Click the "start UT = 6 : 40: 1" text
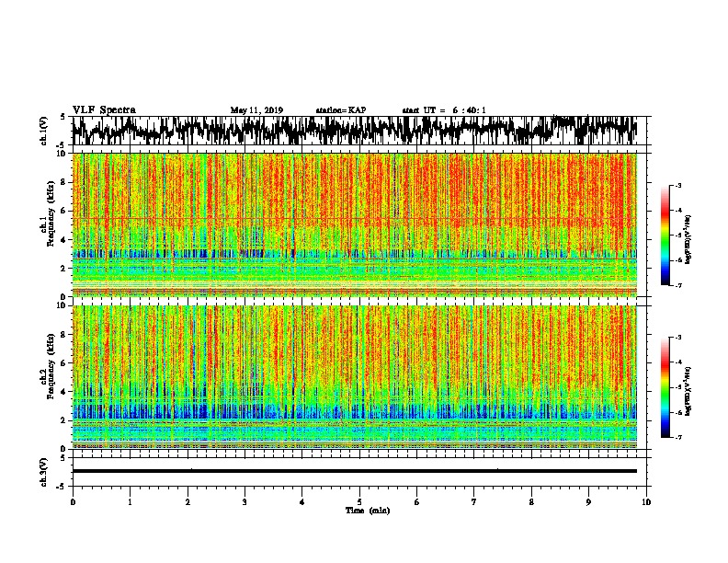 point(444,110)
